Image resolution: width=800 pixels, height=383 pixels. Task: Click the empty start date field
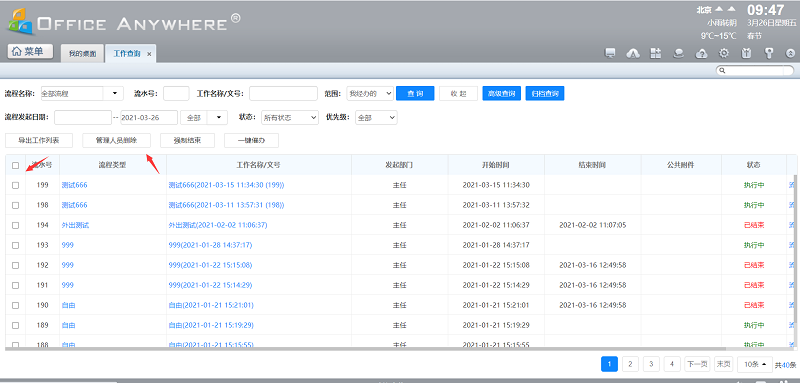pyautogui.click(x=83, y=117)
